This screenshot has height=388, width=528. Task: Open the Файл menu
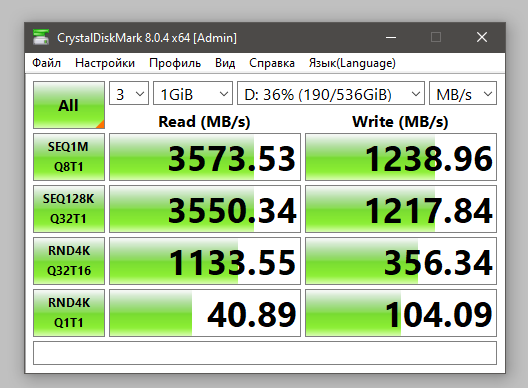(46, 63)
